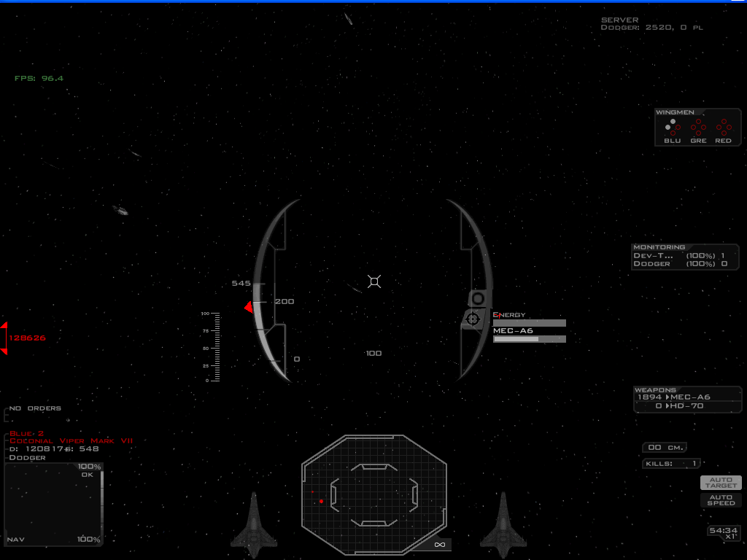Image resolution: width=747 pixels, height=560 pixels.
Task: Click the SERVER label
Action: 620,20
